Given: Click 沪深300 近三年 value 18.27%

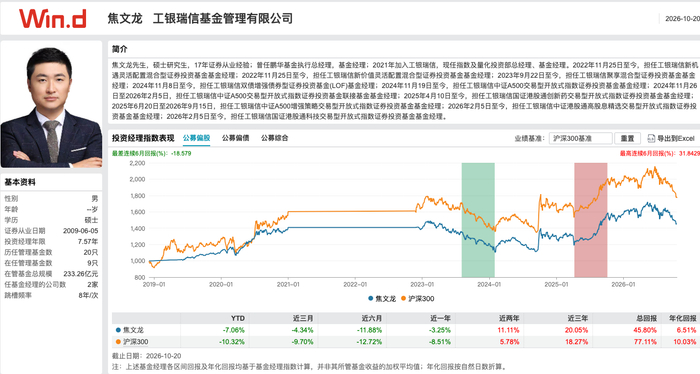Looking at the screenshot, I should click(x=577, y=342).
